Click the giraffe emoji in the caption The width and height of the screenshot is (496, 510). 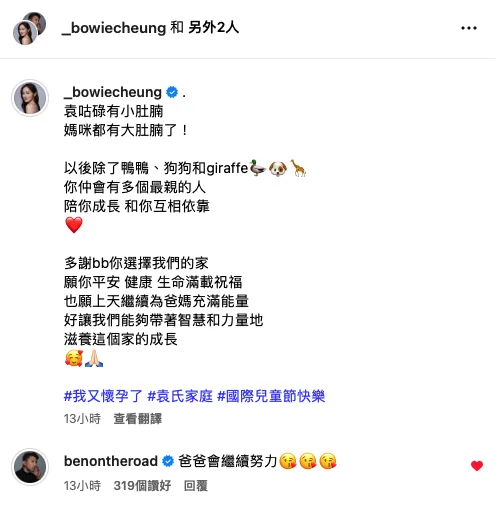click(298, 168)
